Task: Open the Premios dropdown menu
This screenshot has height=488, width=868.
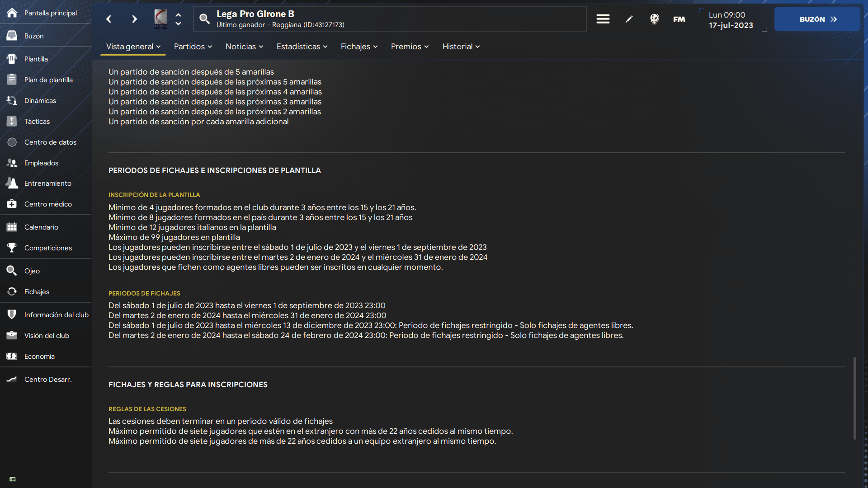Action: click(410, 47)
